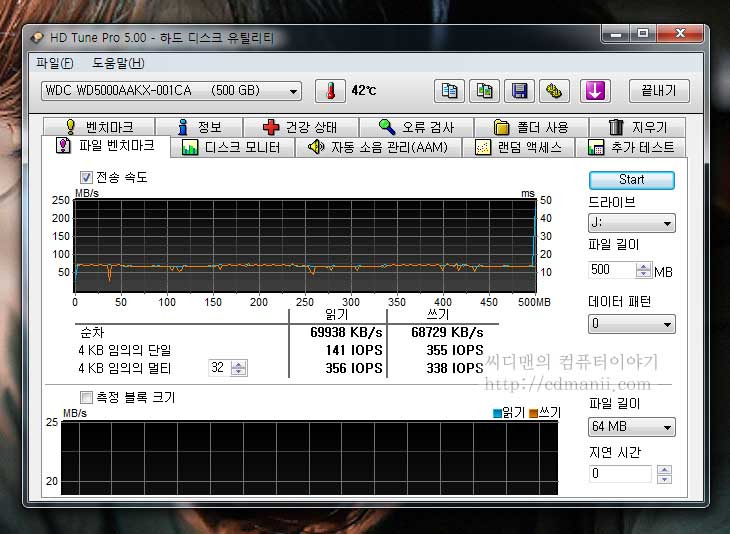Open the options gear icon
This screenshot has height=534, width=730.
[554, 91]
